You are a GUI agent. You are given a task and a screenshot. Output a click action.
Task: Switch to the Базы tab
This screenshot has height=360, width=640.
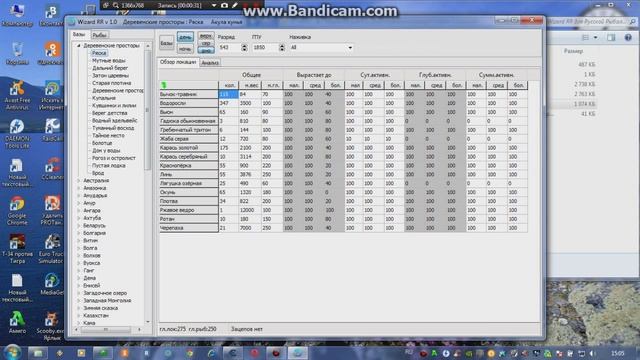point(79,35)
